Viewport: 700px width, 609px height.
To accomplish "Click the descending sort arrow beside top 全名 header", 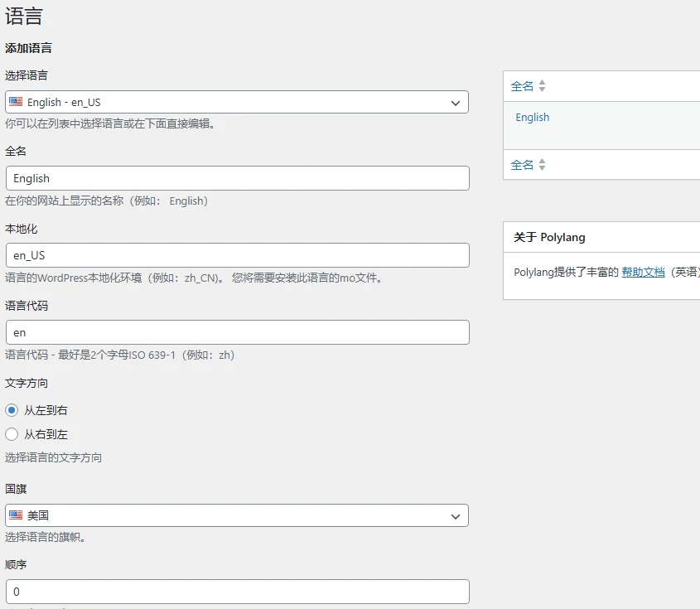I will (540, 89).
